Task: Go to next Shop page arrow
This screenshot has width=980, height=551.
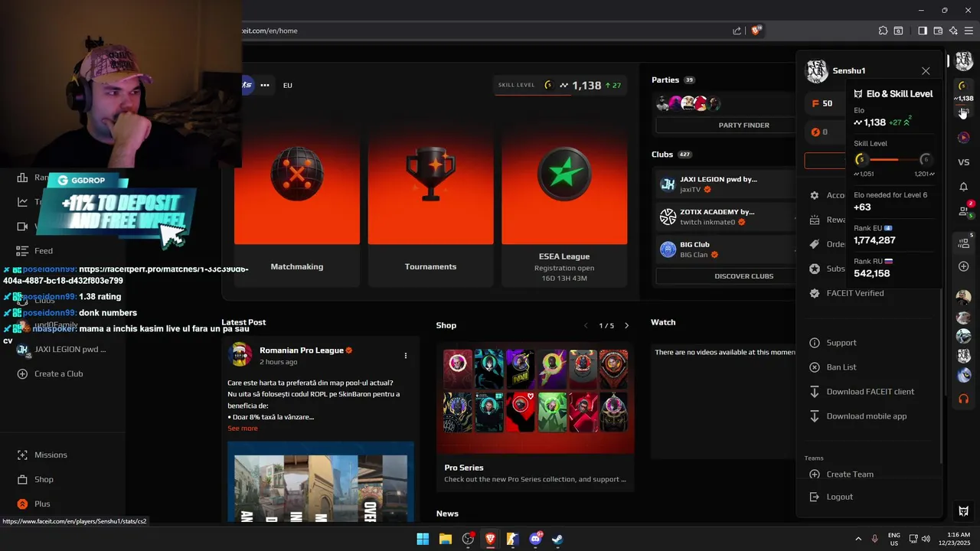Action: [x=626, y=325]
